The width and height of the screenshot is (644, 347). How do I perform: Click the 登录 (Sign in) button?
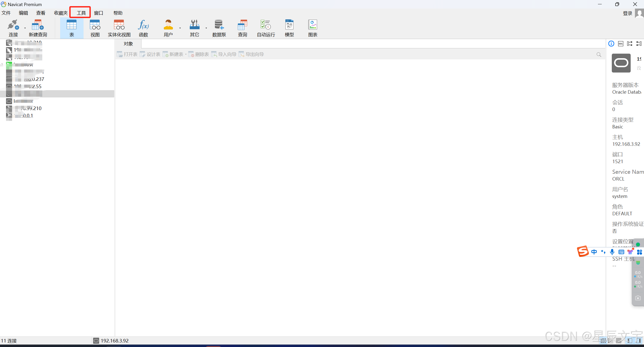point(627,13)
